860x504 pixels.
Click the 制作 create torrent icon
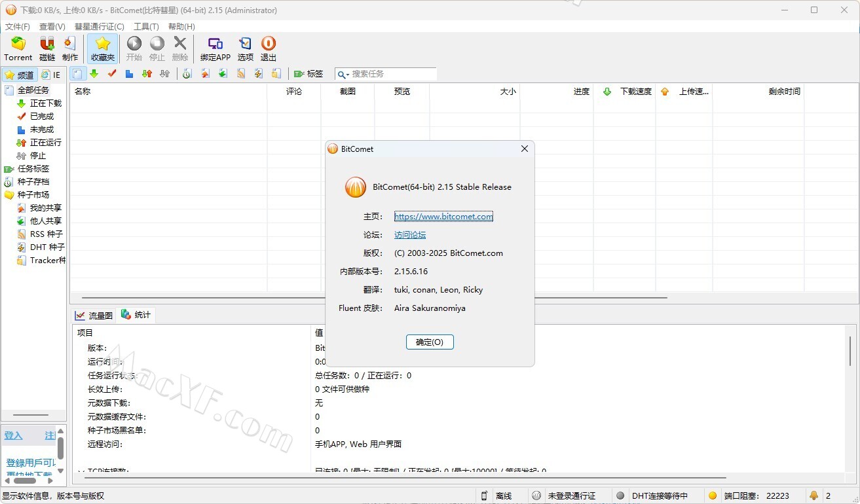pyautogui.click(x=70, y=49)
